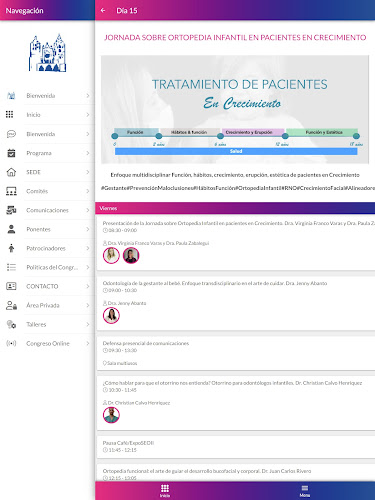
Task: Click the Tratamiento de Pacientes banner image
Action: (235, 110)
